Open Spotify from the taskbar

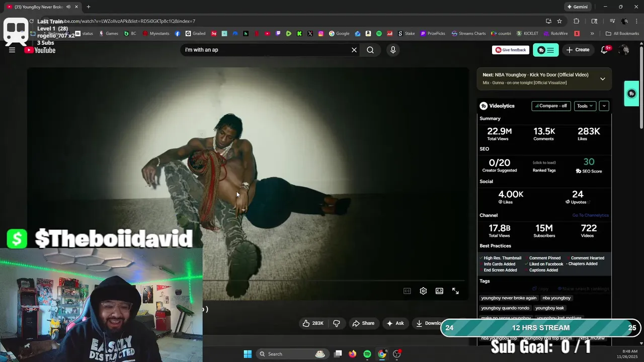pos(367,354)
